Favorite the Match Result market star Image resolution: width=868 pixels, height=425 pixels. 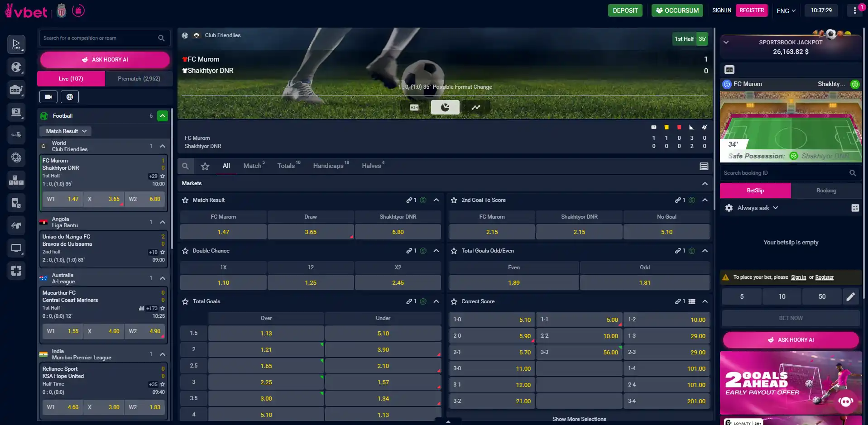coord(185,200)
